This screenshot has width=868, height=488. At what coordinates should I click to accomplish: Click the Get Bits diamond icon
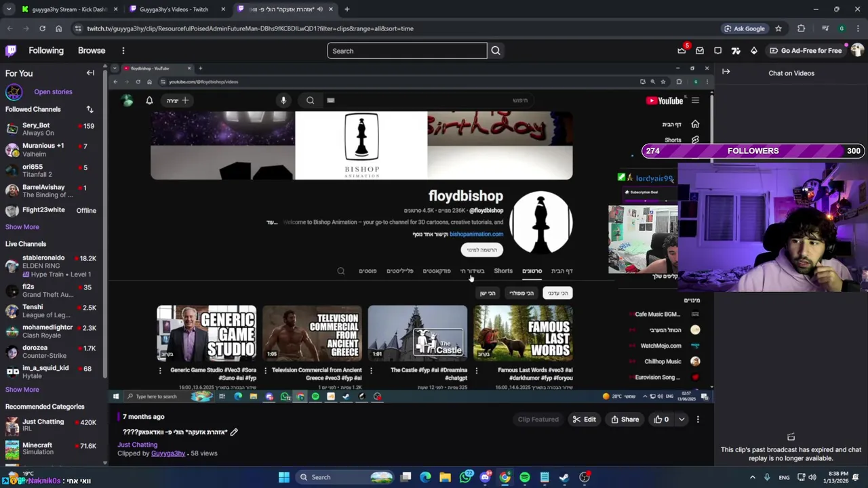point(754,51)
